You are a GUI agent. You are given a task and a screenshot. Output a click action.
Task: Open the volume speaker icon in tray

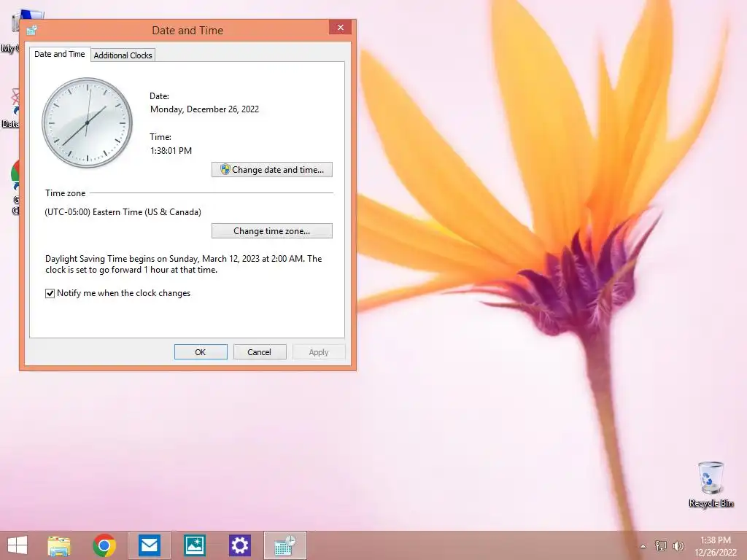[678, 545]
